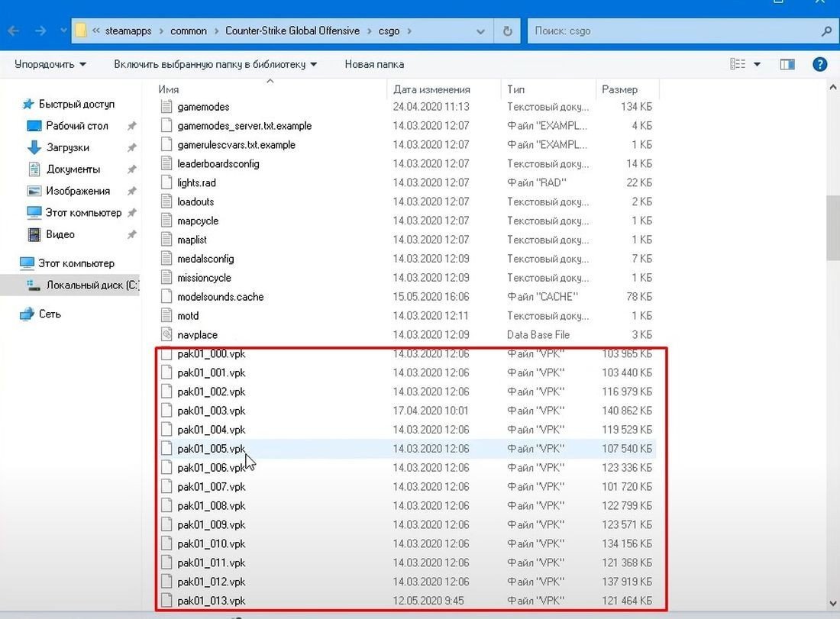
Task: Open address bar history dropdown
Action: (480, 31)
